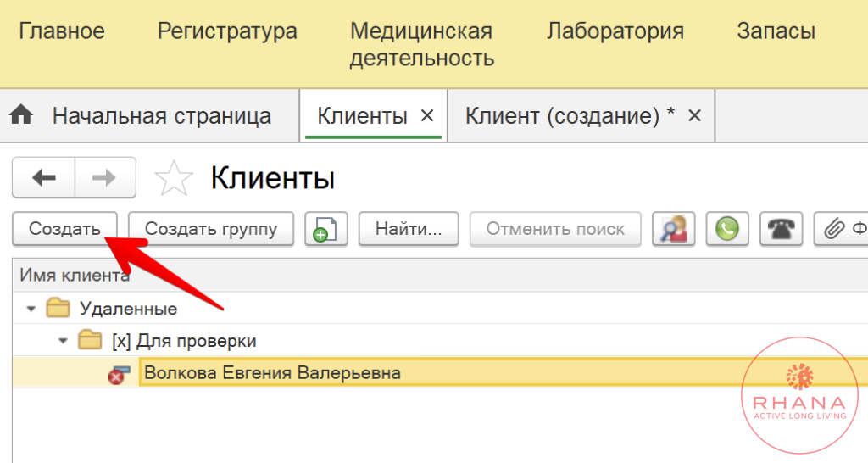The image size is (868, 463).
Task: Select the Удаленные folder row
Action: 440,309
